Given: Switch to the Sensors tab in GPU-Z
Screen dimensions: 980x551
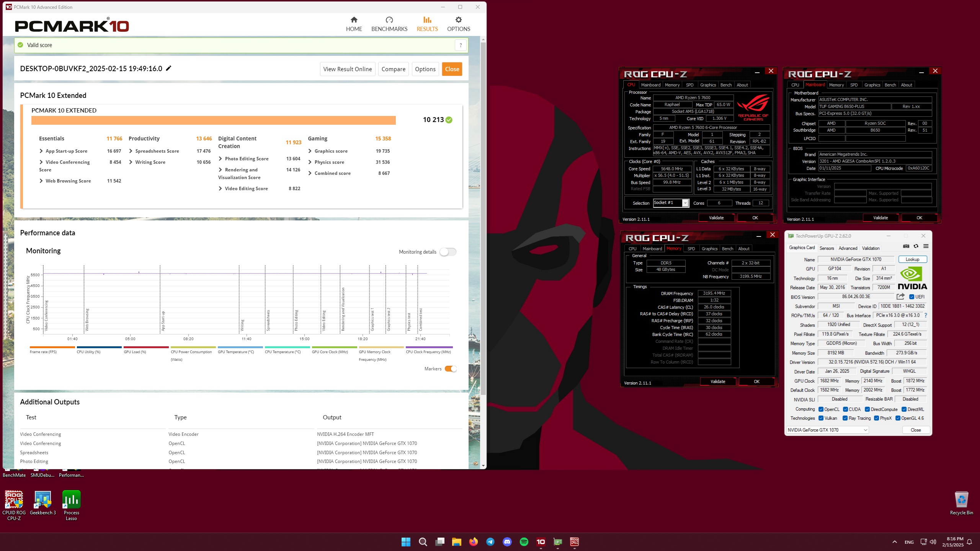Looking at the screenshot, I should 826,248.
